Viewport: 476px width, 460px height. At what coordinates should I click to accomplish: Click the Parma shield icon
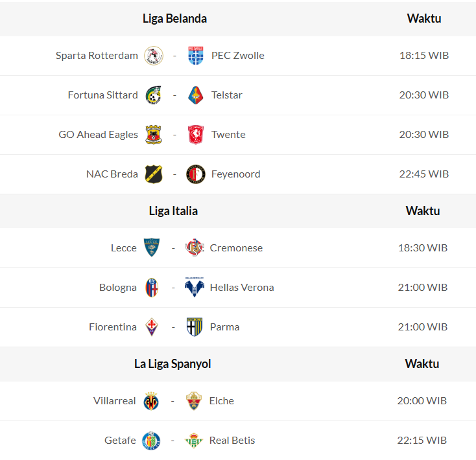(194, 327)
